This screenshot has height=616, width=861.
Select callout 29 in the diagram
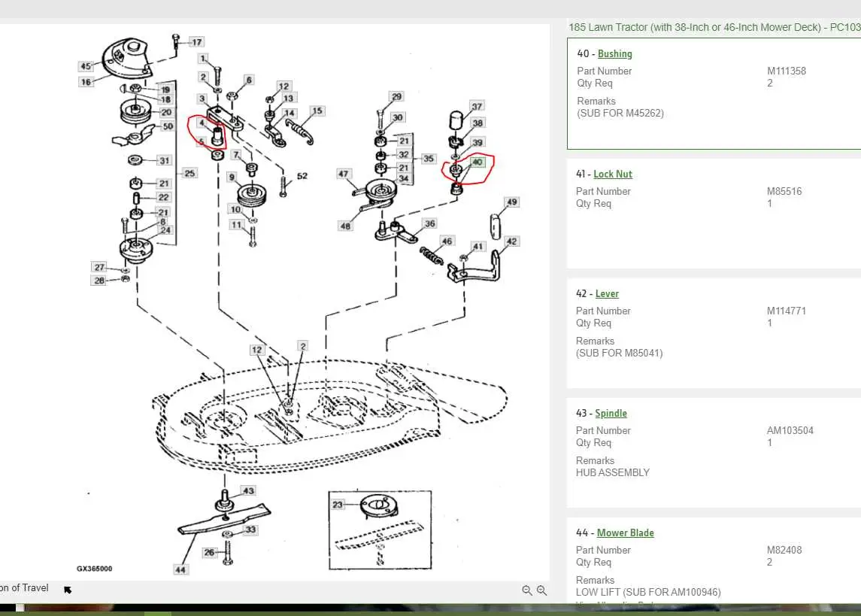point(396,96)
